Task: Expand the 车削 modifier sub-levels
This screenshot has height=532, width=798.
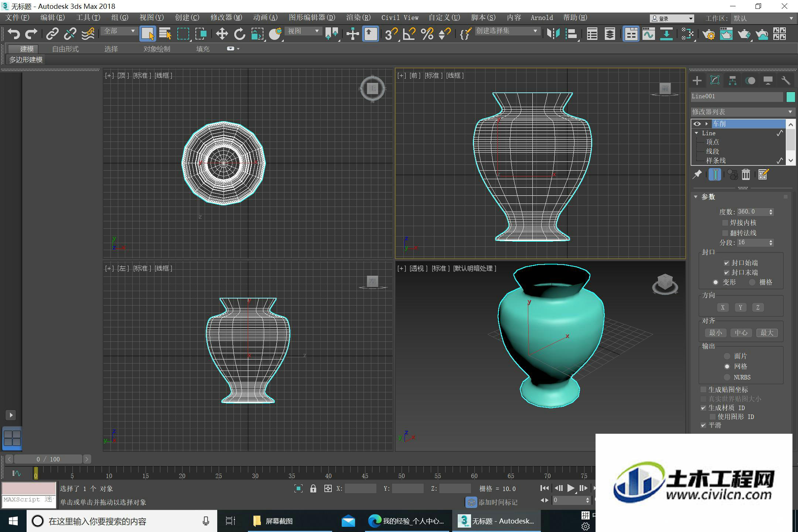Action: [x=706, y=124]
